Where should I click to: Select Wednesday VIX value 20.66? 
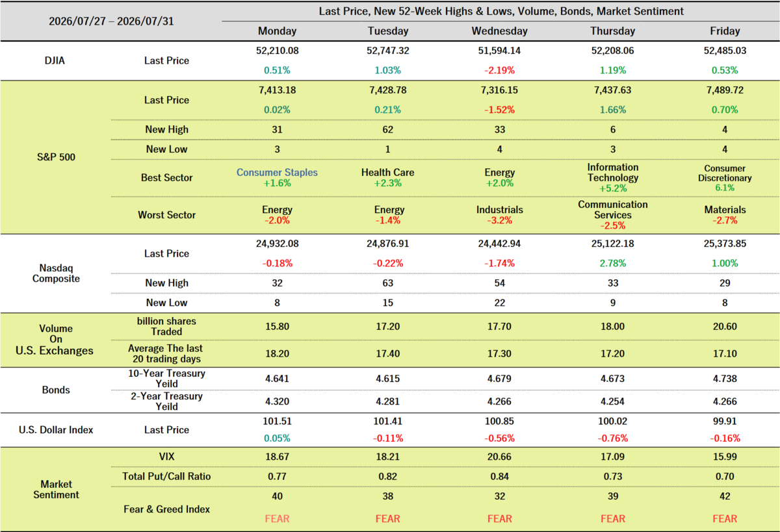coord(499,458)
